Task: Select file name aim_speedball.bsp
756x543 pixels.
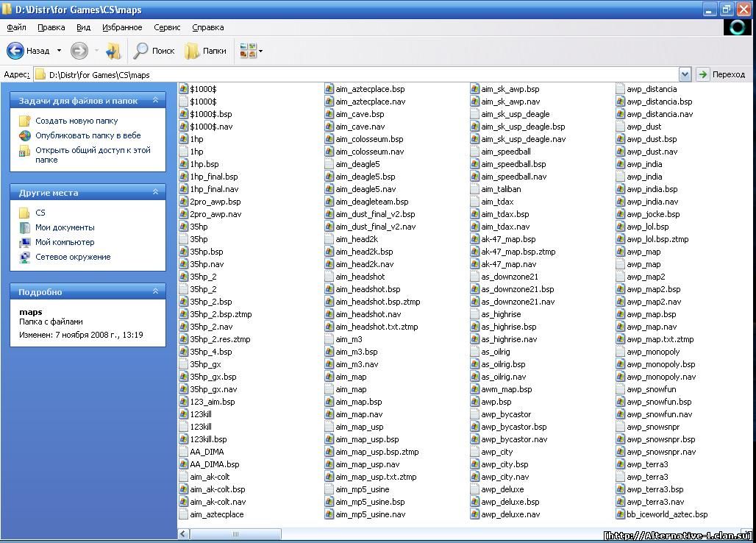Action: 513,164
